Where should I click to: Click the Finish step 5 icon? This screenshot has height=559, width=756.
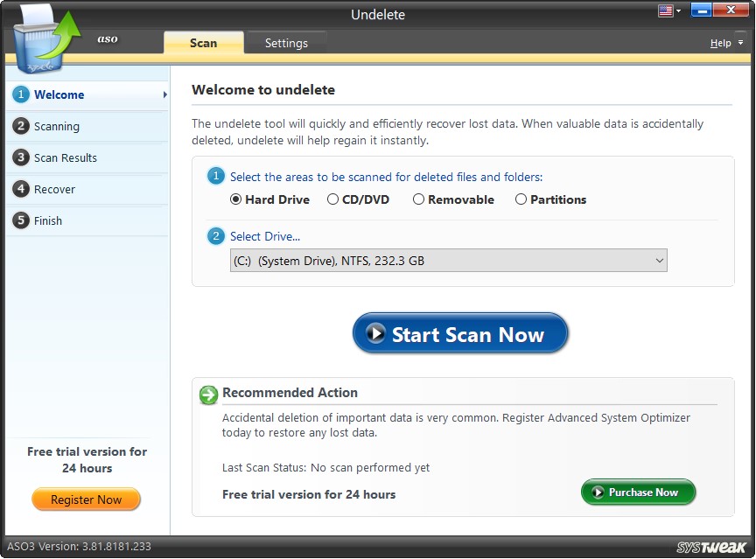pyautogui.click(x=19, y=220)
